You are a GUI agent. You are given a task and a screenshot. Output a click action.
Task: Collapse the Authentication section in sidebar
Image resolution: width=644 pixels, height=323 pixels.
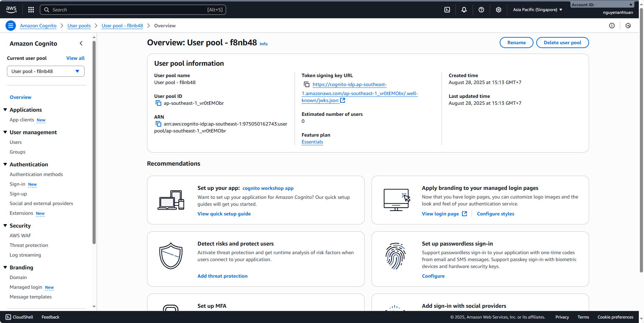(5, 164)
